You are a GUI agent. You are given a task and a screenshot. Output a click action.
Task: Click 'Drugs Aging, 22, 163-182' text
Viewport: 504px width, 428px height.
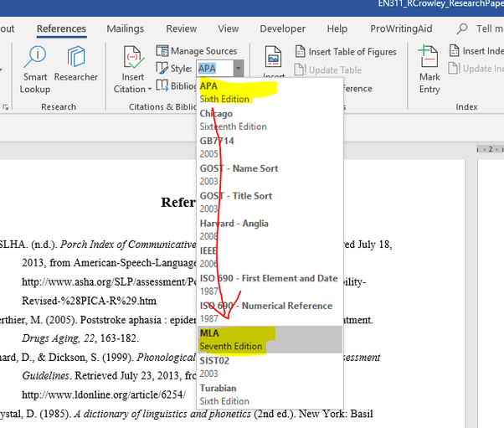(x=80, y=338)
